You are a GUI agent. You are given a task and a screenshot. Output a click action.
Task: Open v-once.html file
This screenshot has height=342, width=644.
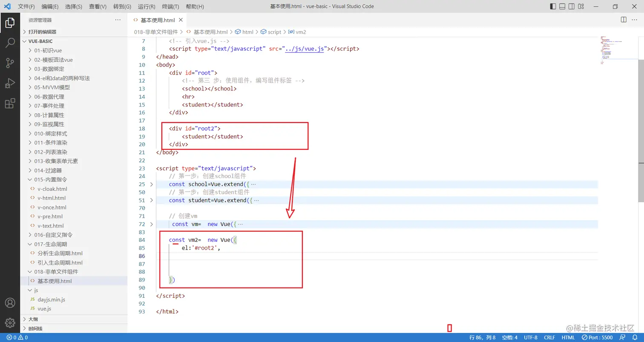74,207
